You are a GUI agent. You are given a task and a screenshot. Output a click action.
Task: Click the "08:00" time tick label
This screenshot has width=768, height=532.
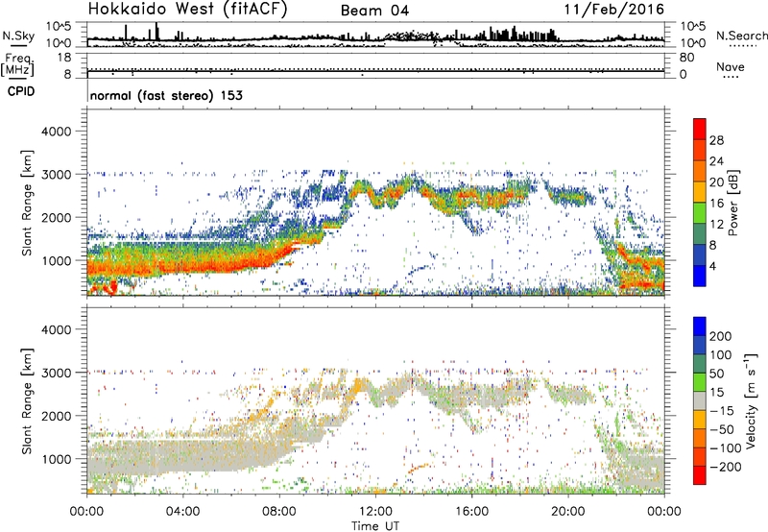(x=279, y=512)
